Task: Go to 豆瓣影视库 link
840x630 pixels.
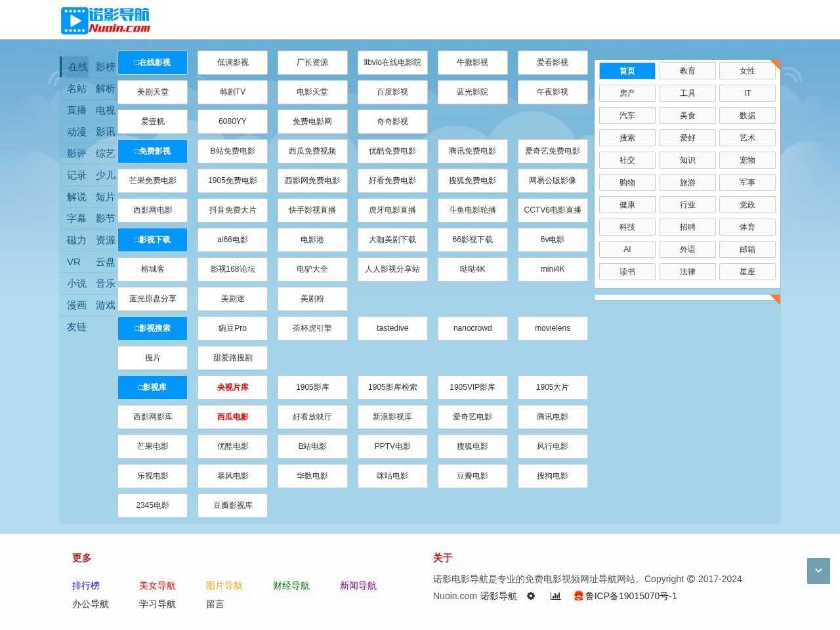Action: 232,505
